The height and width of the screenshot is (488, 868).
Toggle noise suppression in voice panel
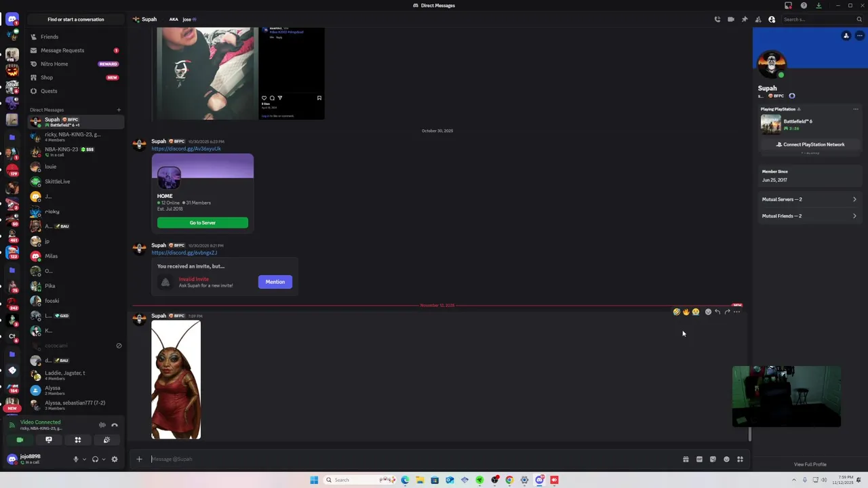pos(102,425)
